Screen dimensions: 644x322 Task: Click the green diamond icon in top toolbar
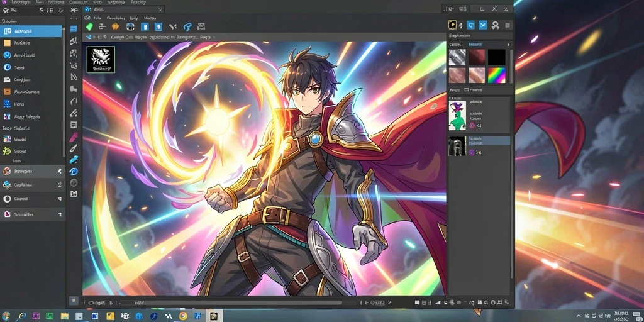89,26
